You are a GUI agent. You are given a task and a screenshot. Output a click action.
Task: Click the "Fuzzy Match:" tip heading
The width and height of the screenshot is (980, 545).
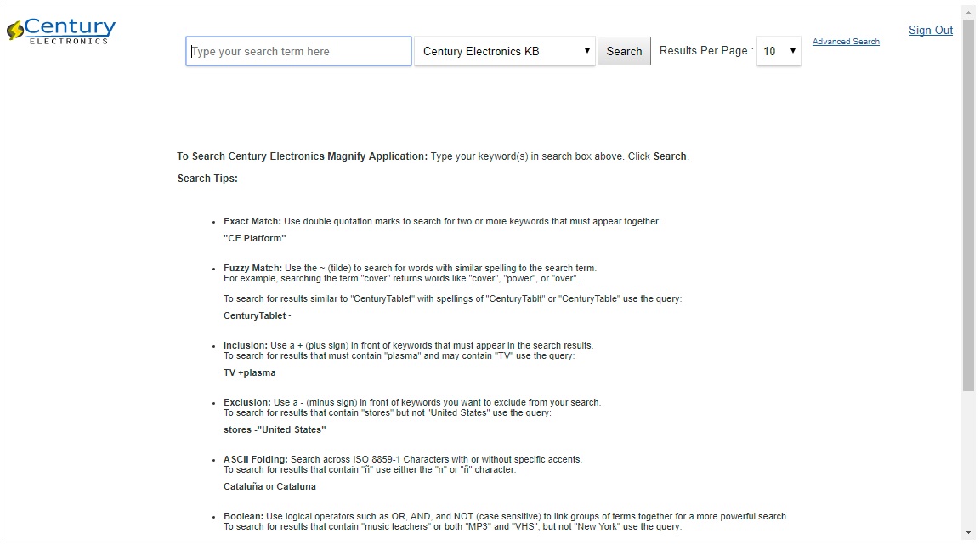coord(253,268)
